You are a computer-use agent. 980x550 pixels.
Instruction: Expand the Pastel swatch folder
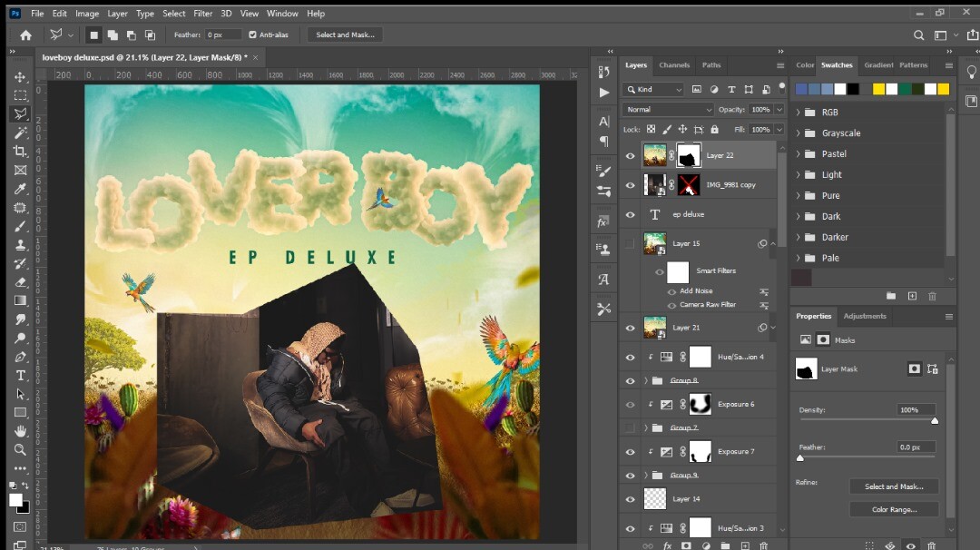(799, 153)
